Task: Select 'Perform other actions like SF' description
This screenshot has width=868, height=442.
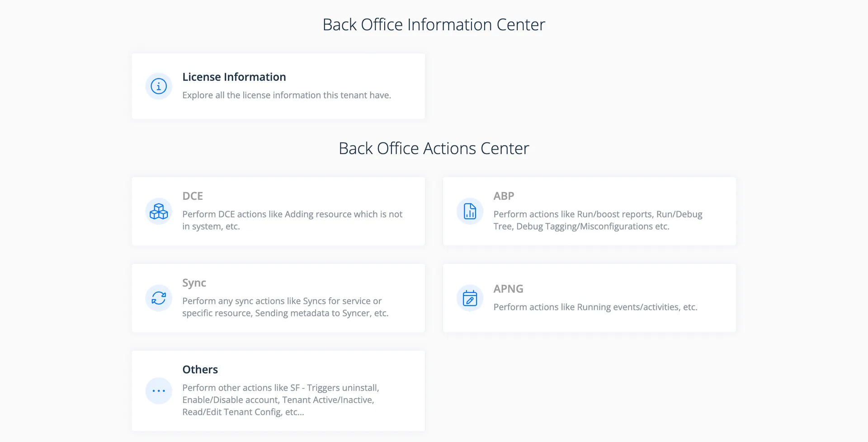Action: (x=281, y=400)
